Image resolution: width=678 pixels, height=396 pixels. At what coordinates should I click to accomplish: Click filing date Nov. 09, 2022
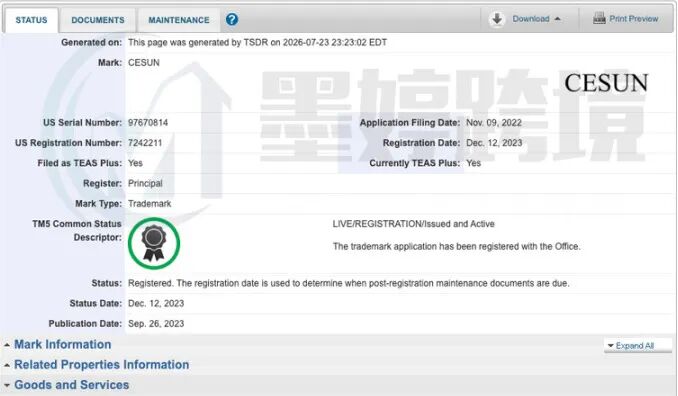494,123
